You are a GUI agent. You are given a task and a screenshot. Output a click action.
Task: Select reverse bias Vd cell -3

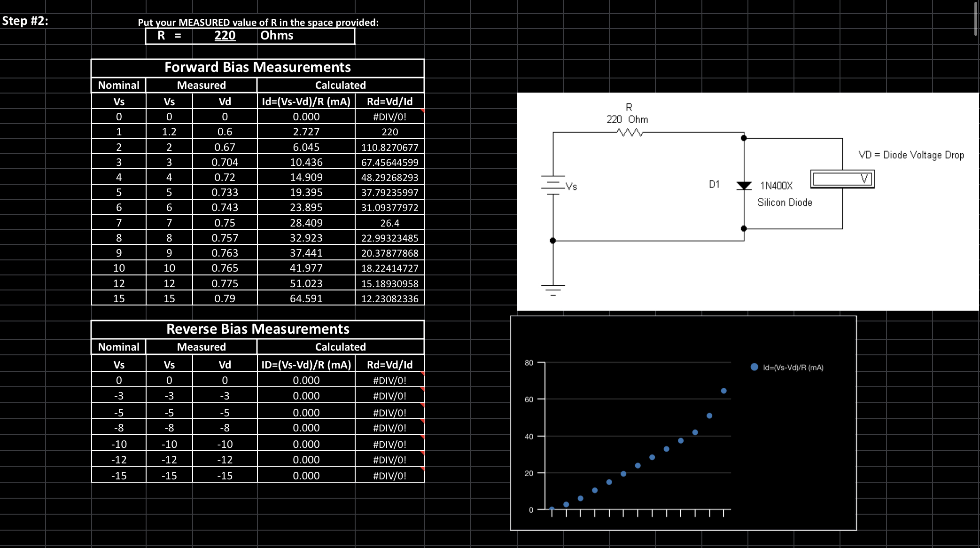225,396
